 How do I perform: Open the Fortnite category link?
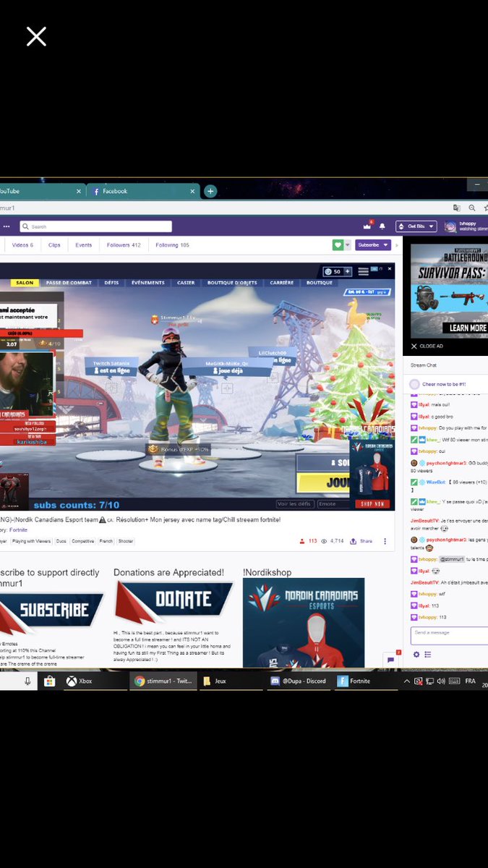click(x=18, y=529)
